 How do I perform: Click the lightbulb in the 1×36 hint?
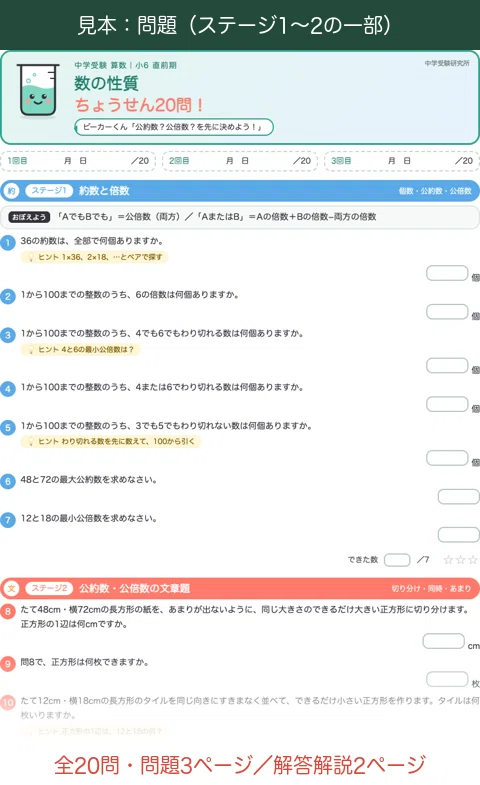click(31, 257)
